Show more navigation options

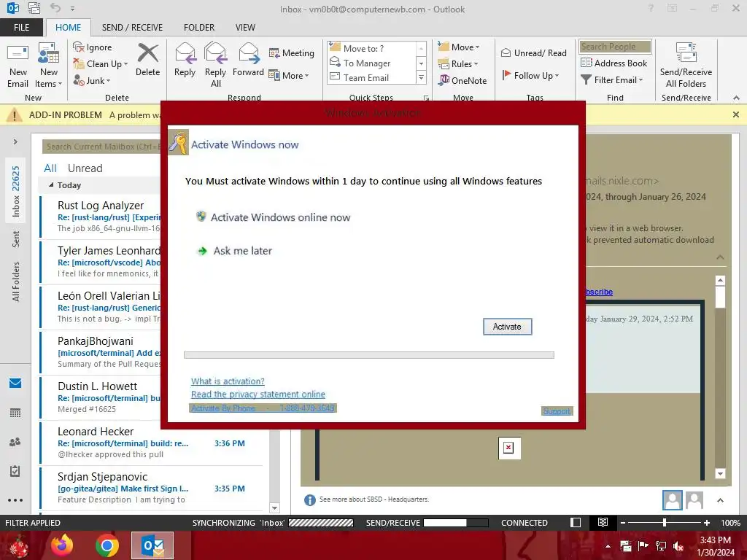[x=15, y=500]
